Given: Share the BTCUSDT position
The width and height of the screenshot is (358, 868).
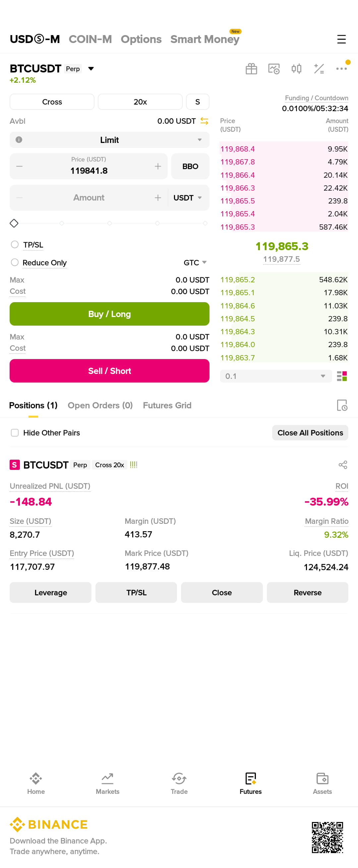Looking at the screenshot, I should tap(342, 465).
